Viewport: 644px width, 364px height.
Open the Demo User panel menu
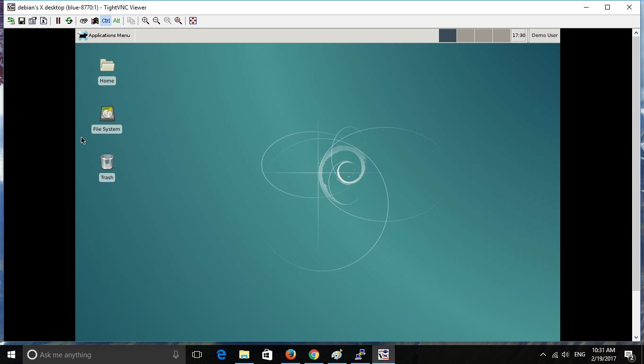click(545, 36)
